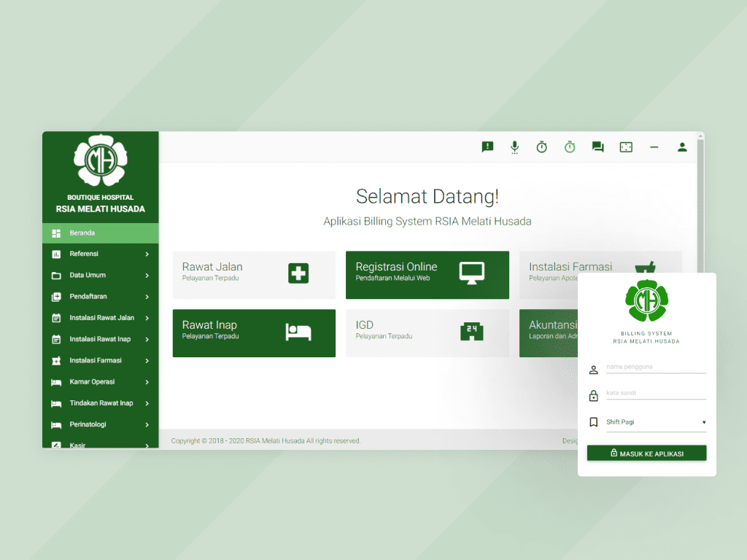Open the Registrasi Online tile
The image size is (747, 560).
[427, 275]
